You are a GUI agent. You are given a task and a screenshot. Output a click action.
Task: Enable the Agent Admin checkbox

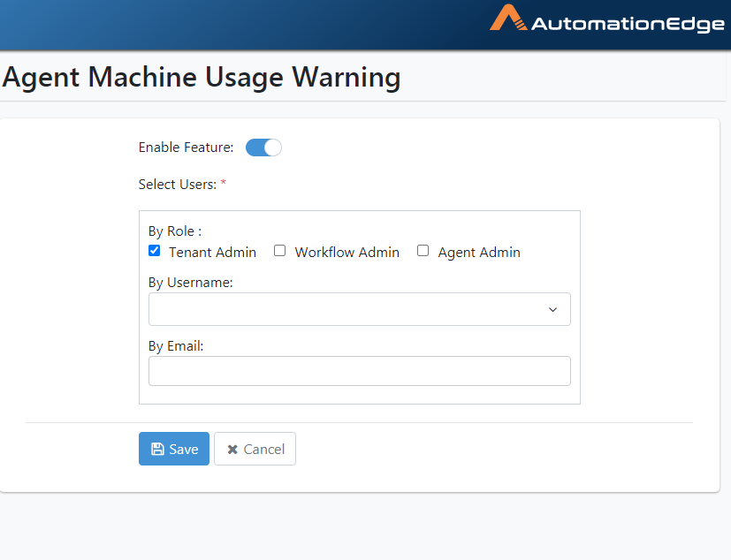[x=423, y=251]
